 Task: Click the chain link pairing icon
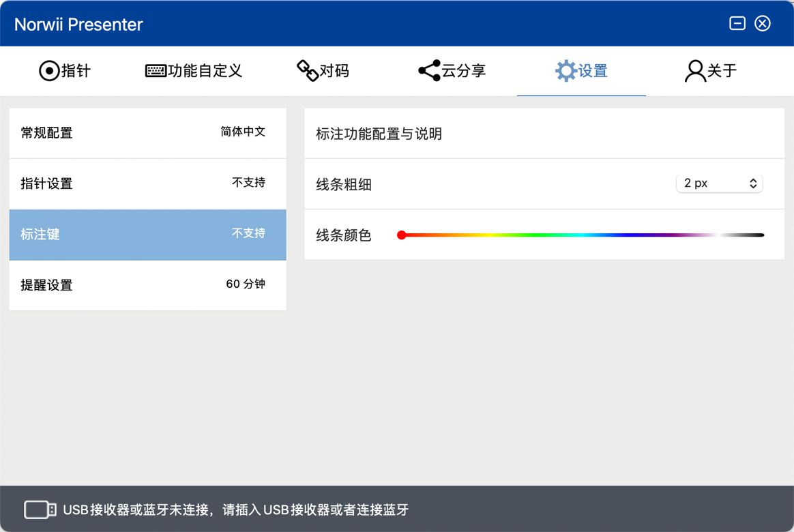(308, 71)
